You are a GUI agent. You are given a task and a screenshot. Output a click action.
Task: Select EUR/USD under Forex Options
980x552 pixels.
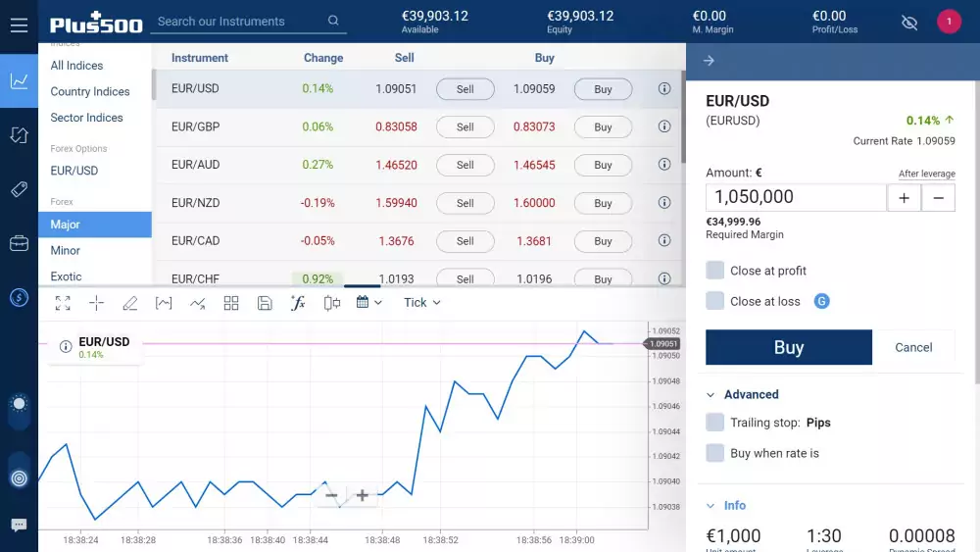(74, 171)
